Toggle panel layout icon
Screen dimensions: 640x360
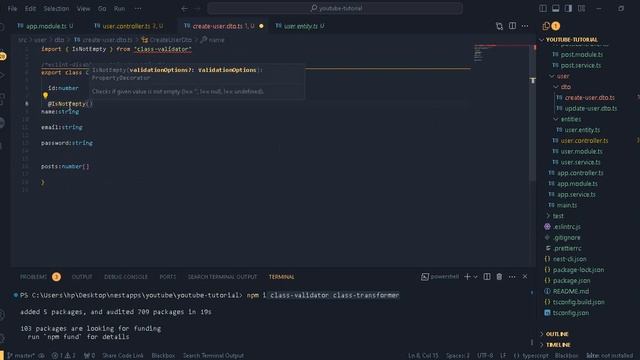pos(556,8)
